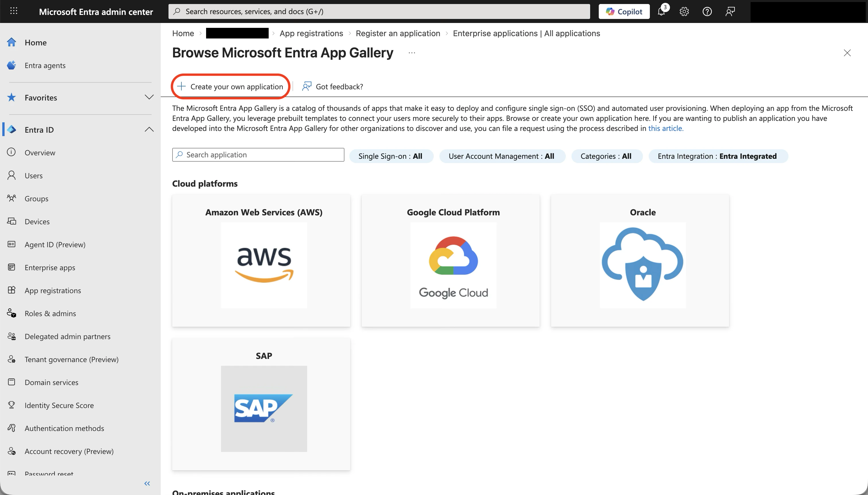Open the Categories filter
This screenshot has width=868, height=495.
tap(607, 156)
